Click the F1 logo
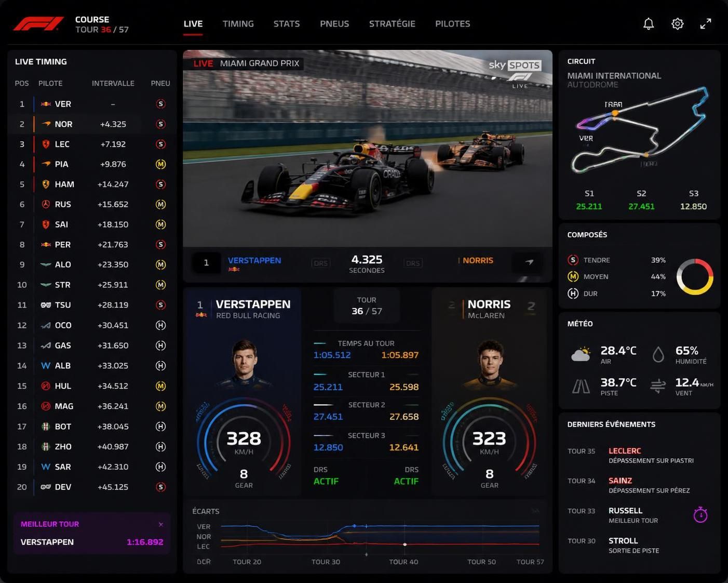The width and height of the screenshot is (728, 583). (x=39, y=24)
